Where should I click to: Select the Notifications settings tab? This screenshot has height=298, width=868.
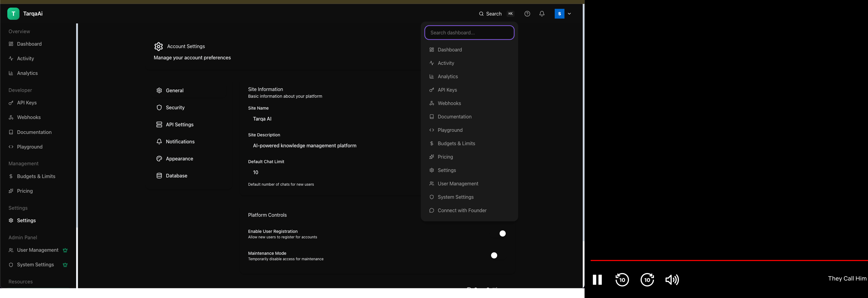[x=190, y=142]
